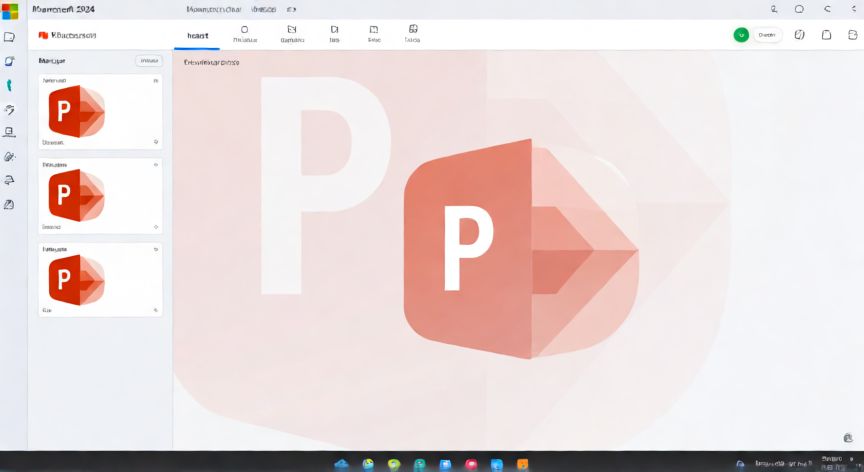Image resolution: width=864 pixels, height=472 pixels.
Task: Select the teal-colored icon in the left sidebar
Action: [x=9, y=85]
